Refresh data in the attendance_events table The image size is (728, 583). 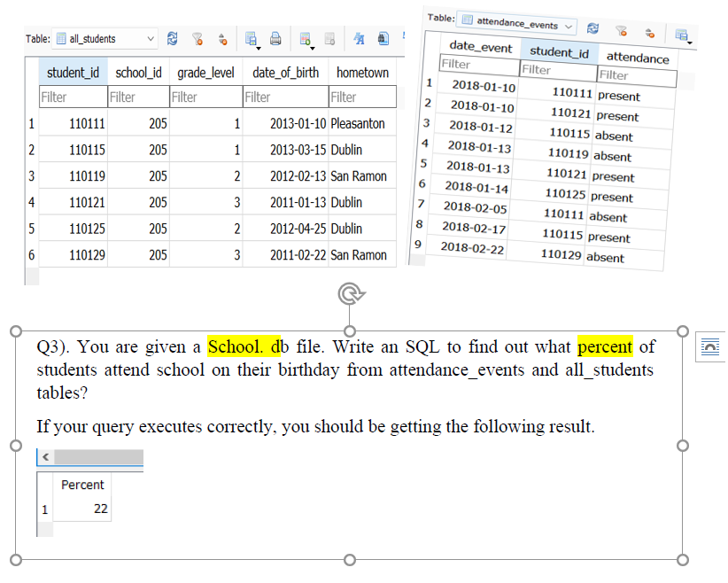click(x=592, y=30)
